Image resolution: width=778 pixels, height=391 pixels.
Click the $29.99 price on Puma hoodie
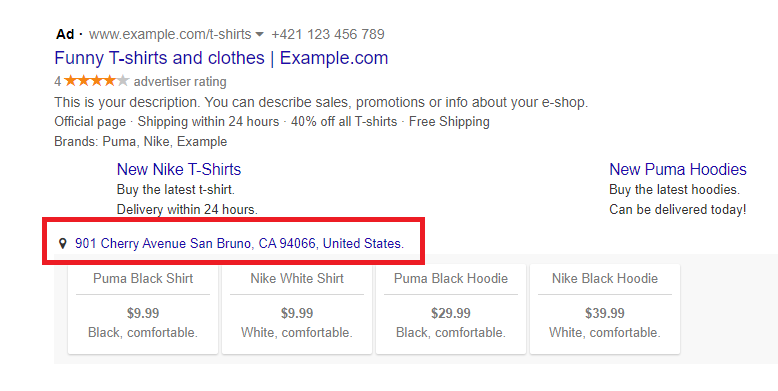click(x=451, y=313)
